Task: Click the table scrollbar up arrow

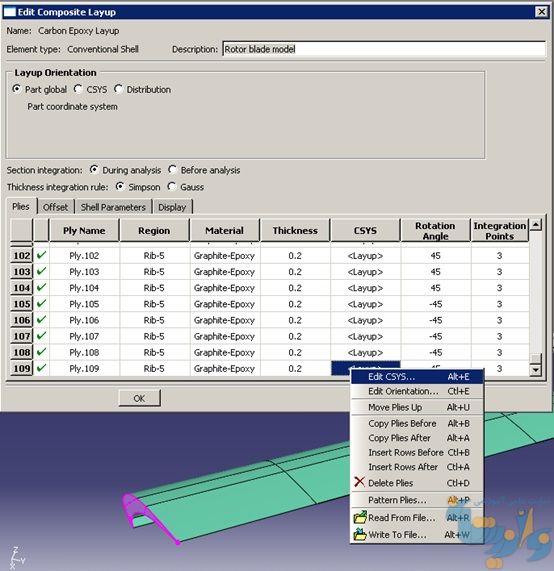Action: click(x=535, y=224)
